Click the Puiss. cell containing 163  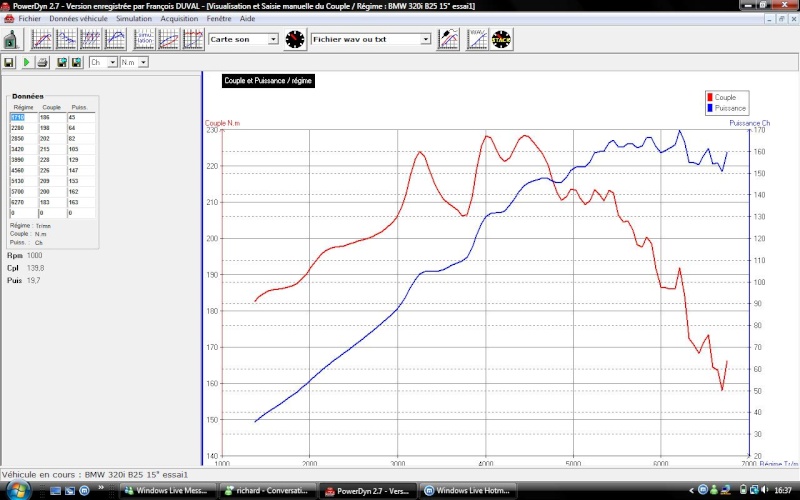tap(81, 203)
